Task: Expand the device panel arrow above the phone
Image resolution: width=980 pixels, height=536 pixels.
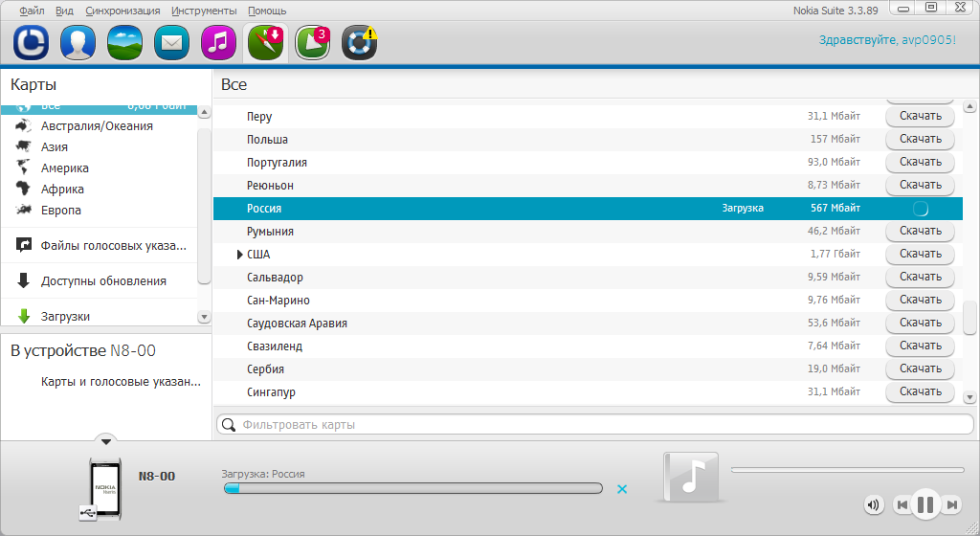Action: (106, 441)
